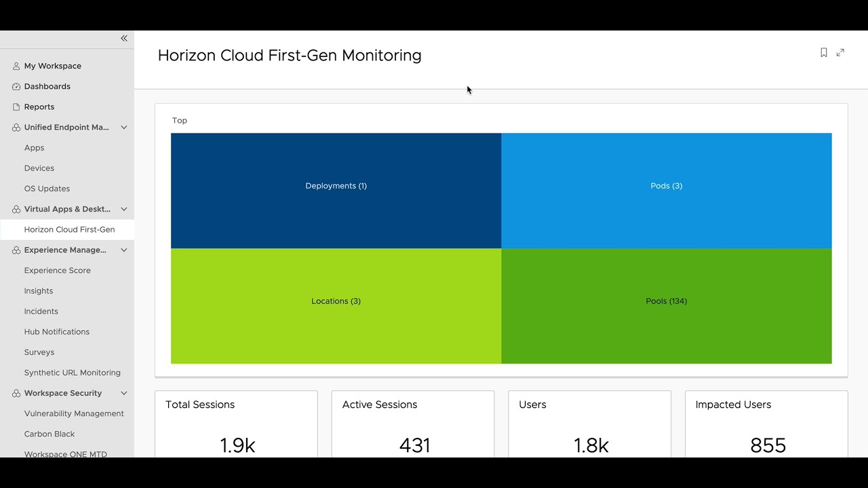The image size is (868, 488).
Task: Click the expand to fullscreen icon
Action: pyautogui.click(x=840, y=52)
